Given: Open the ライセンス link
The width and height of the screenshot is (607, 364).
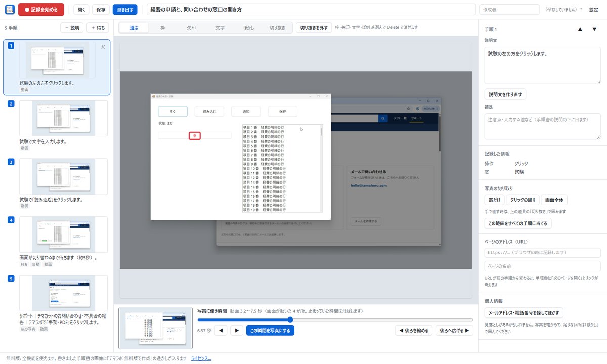Looking at the screenshot, I should click(x=201, y=358).
